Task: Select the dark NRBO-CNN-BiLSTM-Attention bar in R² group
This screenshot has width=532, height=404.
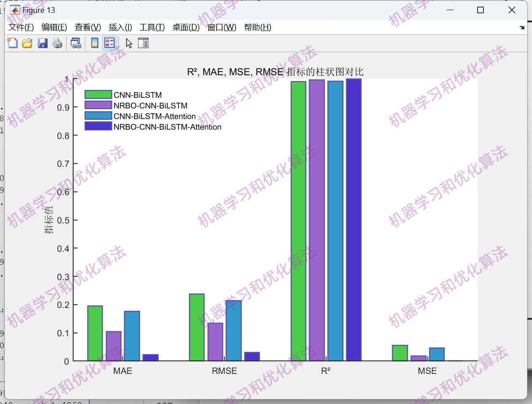Action: [x=354, y=220]
